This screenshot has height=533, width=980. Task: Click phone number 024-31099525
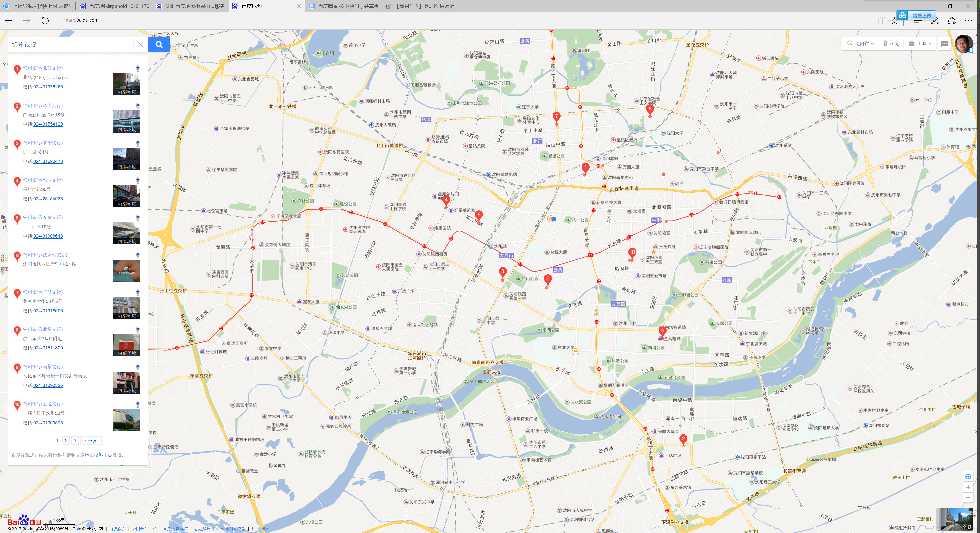(x=48, y=423)
